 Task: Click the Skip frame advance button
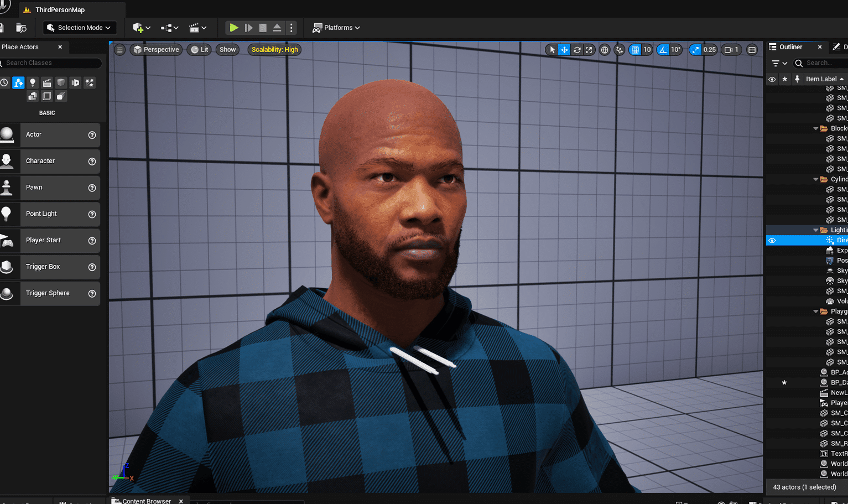(248, 28)
